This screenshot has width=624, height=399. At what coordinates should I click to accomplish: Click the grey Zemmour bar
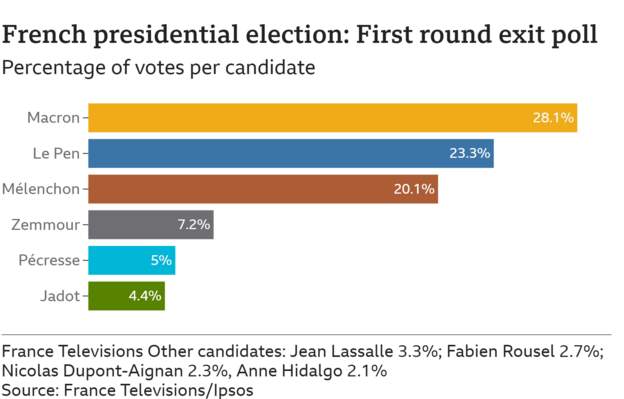tap(151, 225)
